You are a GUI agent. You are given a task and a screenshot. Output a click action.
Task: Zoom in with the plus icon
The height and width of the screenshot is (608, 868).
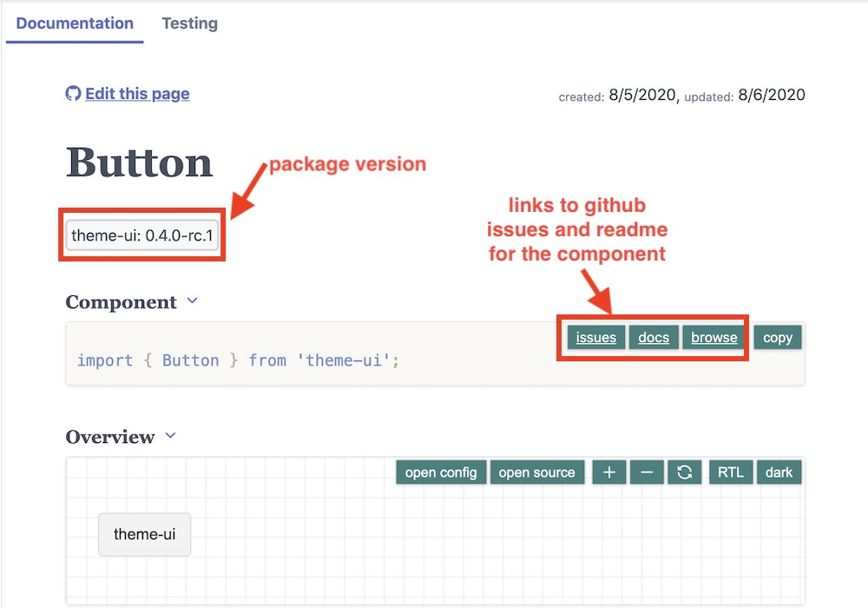pyautogui.click(x=609, y=473)
